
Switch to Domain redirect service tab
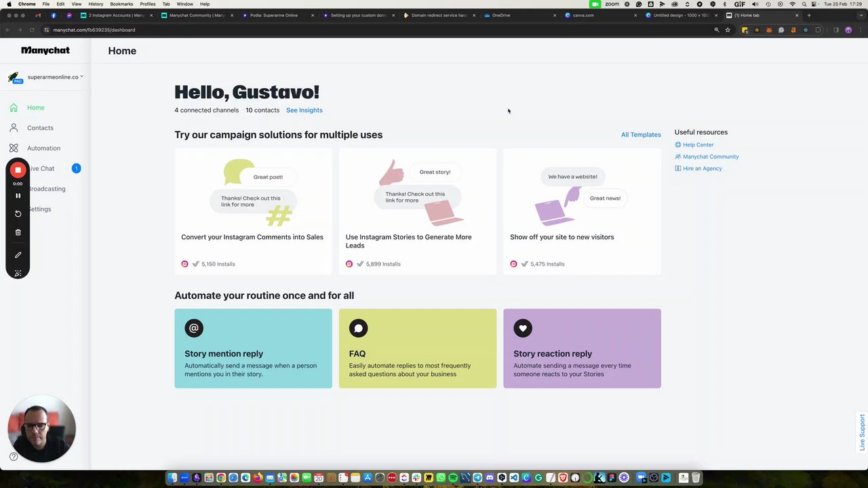pyautogui.click(x=438, y=15)
